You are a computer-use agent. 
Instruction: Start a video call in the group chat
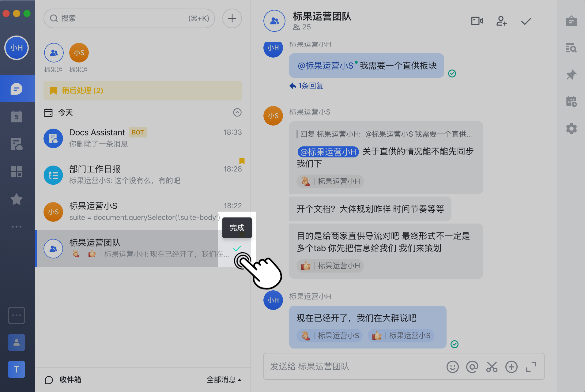point(477,21)
